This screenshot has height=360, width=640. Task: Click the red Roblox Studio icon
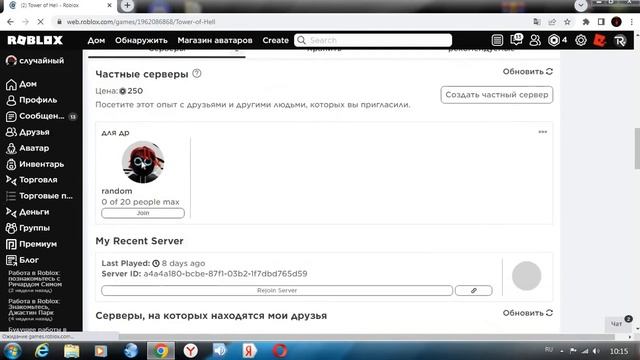click(600, 40)
